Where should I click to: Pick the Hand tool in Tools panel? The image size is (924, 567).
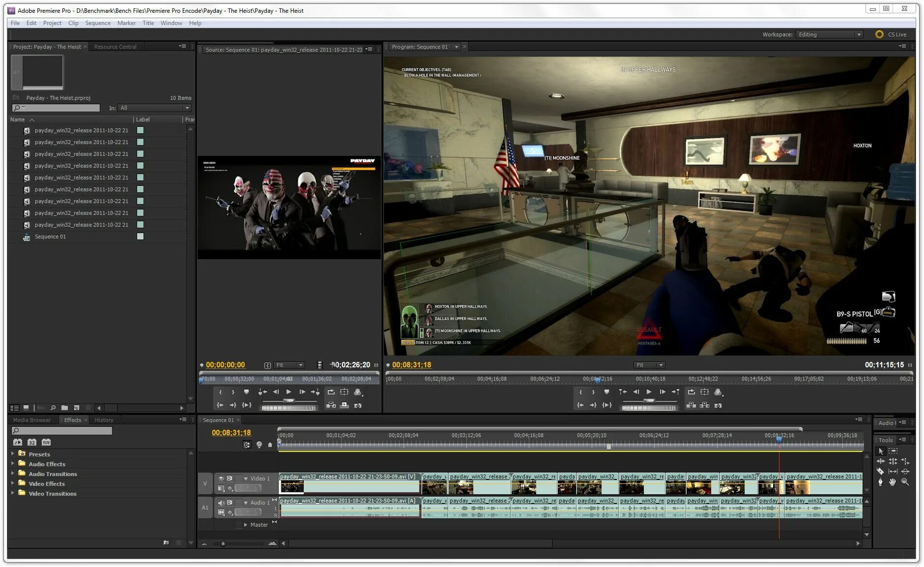pos(893,482)
